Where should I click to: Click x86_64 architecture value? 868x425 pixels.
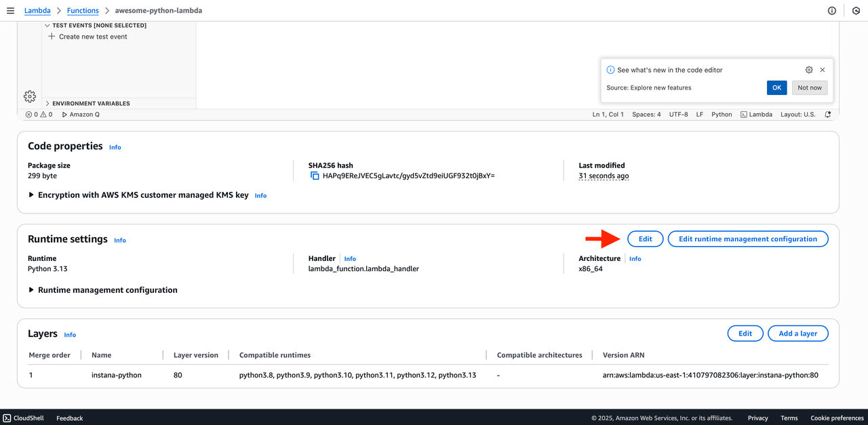591,268
